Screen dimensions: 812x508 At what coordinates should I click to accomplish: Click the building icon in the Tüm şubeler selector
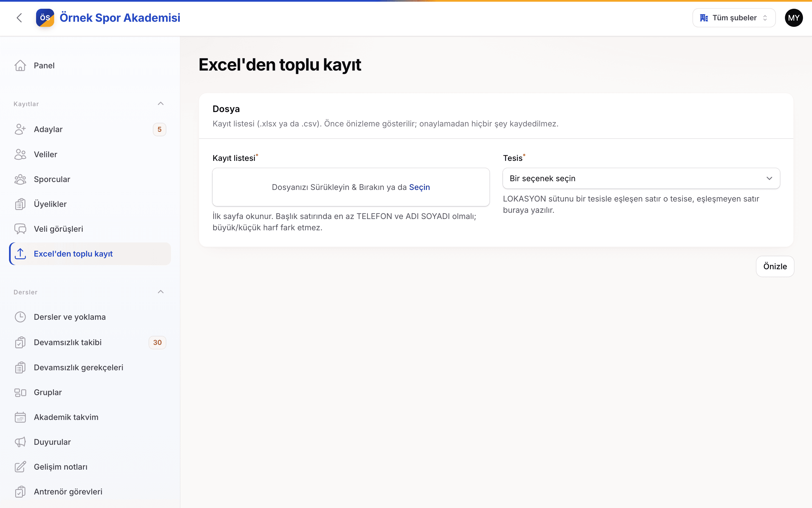(x=704, y=18)
